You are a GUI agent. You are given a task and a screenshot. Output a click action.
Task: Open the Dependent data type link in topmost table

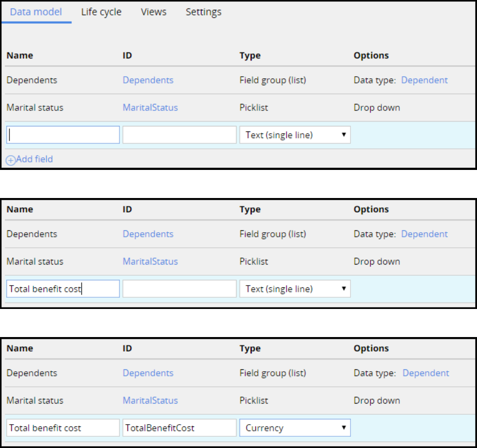pos(425,80)
